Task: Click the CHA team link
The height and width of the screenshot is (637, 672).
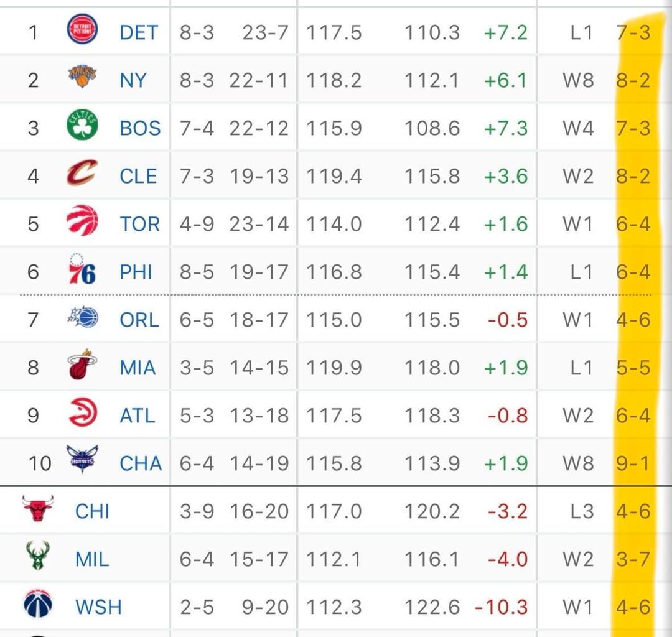Action: [x=140, y=463]
